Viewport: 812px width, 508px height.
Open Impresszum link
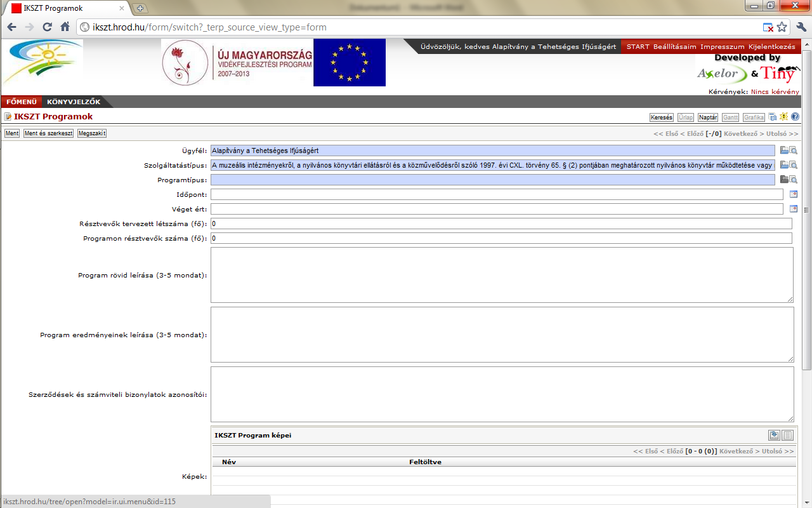tap(723, 47)
